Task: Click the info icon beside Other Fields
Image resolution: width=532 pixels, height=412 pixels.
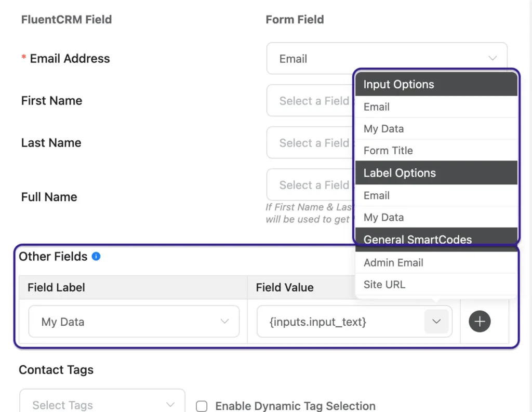Action: point(96,256)
